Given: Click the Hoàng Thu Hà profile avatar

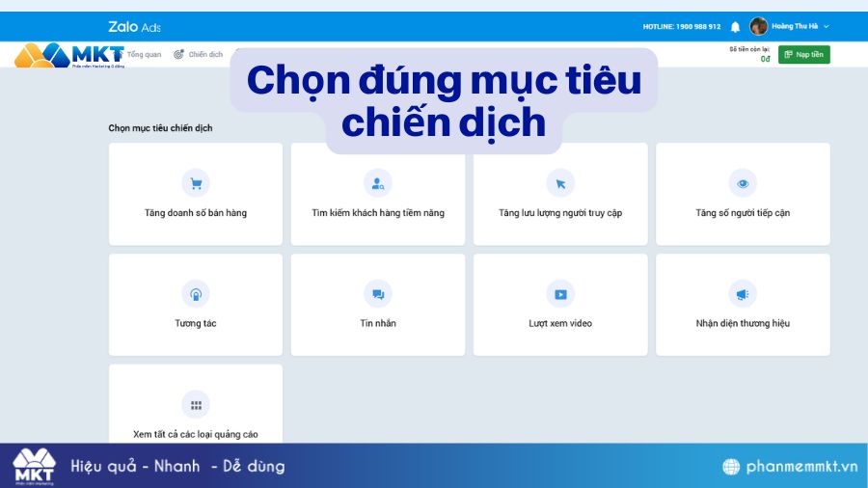Looking at the screenshot, I should click(758, 26).
